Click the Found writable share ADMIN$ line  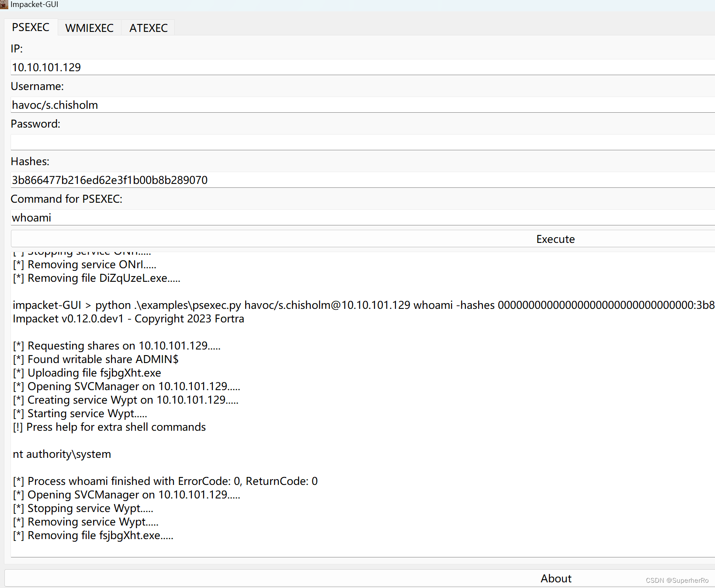click(x=95, y=359)
